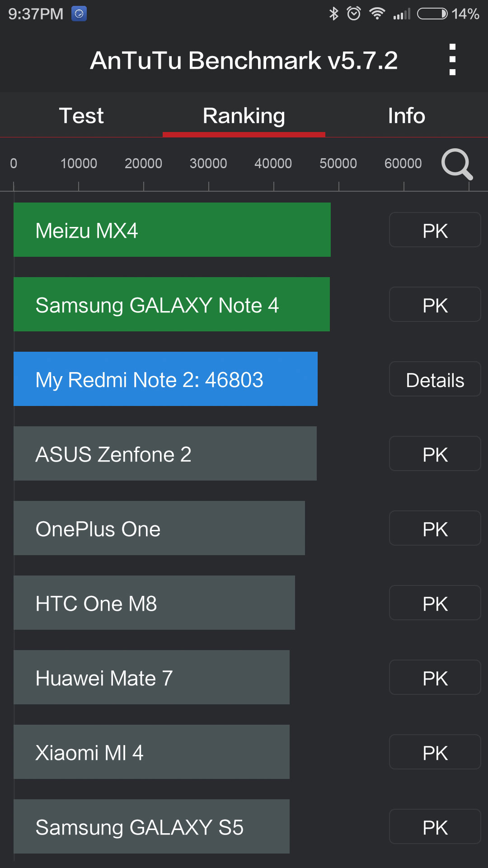Viewport: 488px width, 868px height.
Task: Tap PK for OnePlus One
Action: (435, 528)
